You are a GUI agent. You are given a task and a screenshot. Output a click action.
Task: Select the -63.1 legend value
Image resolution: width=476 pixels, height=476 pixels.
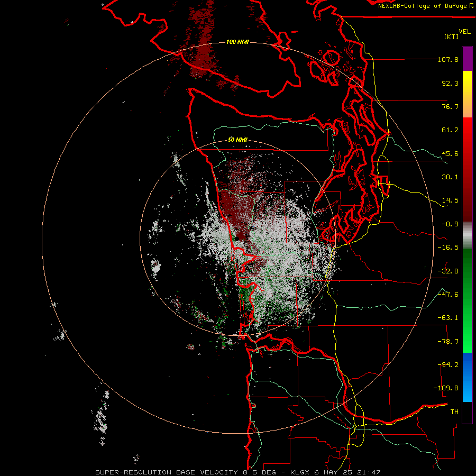(448, 318)
